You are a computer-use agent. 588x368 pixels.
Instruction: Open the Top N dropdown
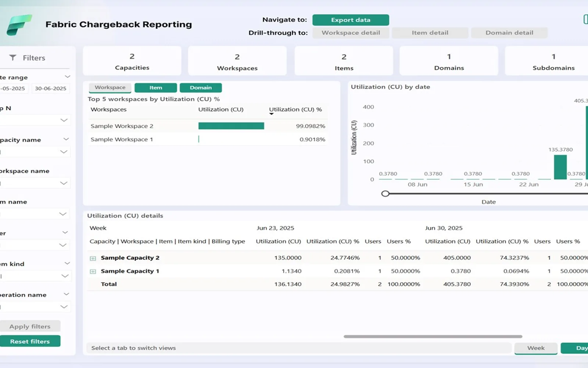pyautogui.click(x=64, y=120)
